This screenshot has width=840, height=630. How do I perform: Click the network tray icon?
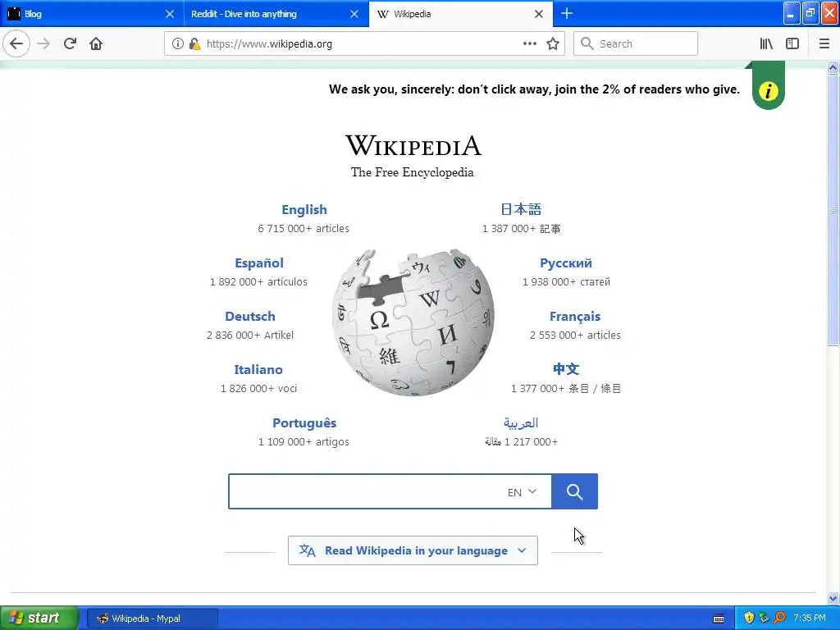pos(764,618)
